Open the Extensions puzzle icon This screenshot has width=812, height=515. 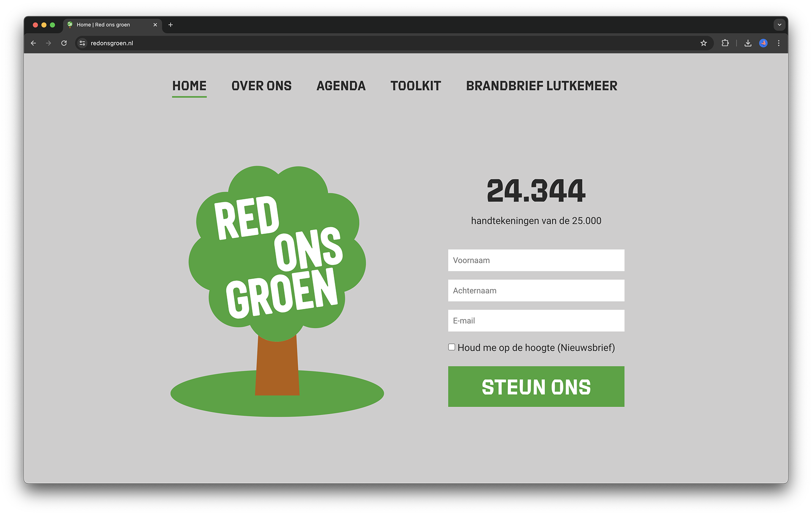coord(725,43)
